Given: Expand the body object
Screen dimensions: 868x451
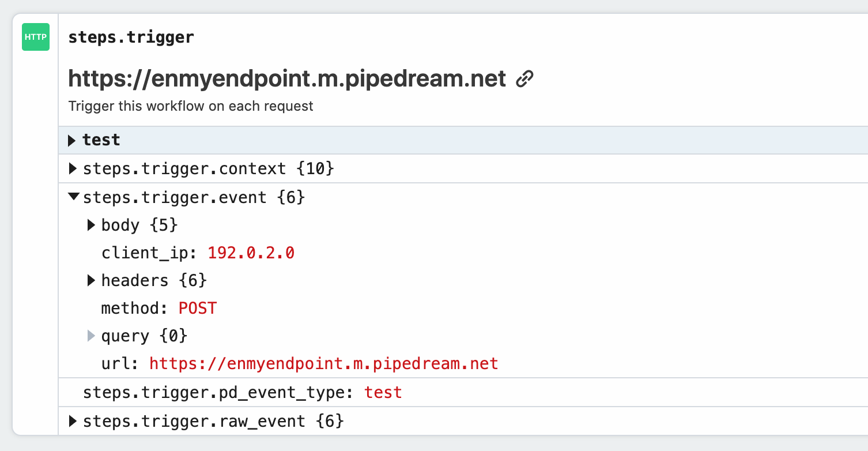Looking at the screenshot, I should click(x=91, y=225).
